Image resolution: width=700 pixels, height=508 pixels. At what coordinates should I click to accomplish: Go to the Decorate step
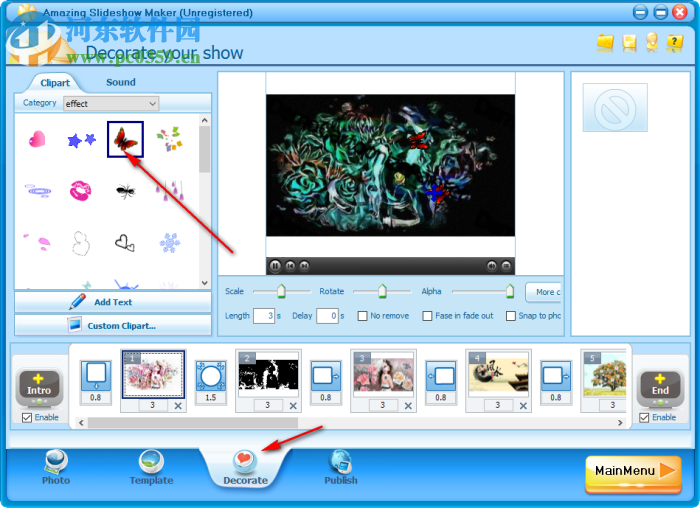click(x=245, y=468)
